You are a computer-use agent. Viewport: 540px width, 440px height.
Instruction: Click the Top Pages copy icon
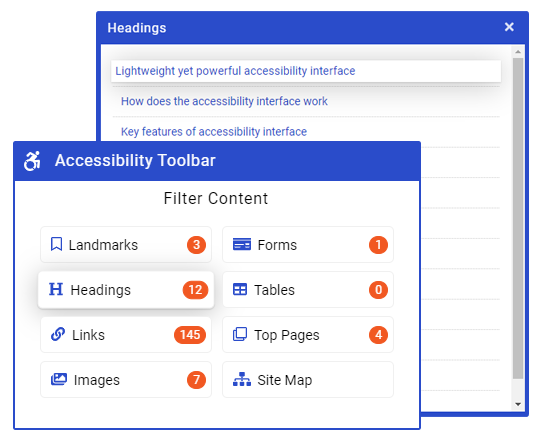pyautogui.click(x=240, y=334)
